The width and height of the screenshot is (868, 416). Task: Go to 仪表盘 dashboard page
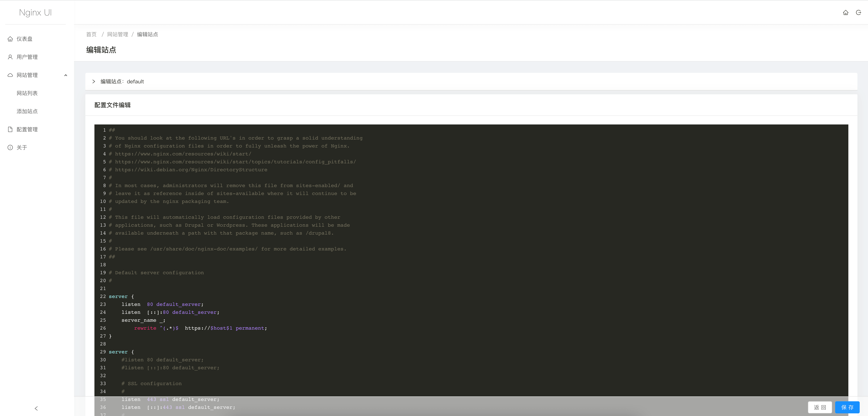(x=25, y=39)
